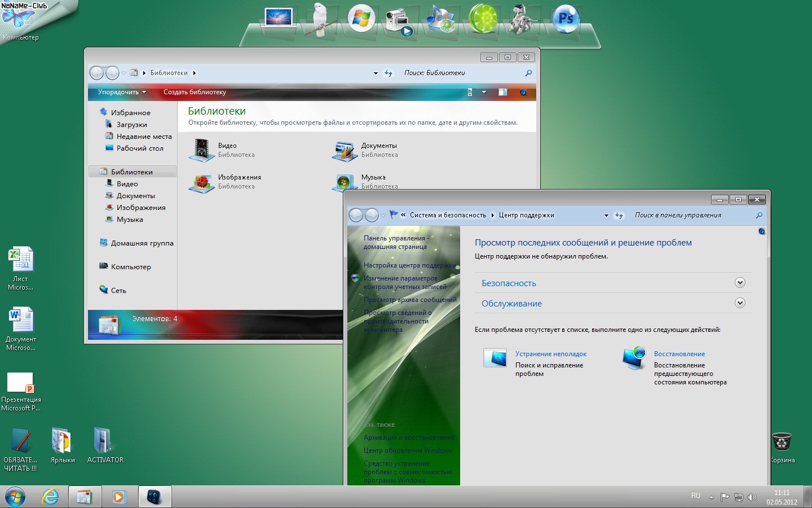812x508 pixels.
Task: Open the Упорядочить dropdown menu
Action: click(122, 92)
